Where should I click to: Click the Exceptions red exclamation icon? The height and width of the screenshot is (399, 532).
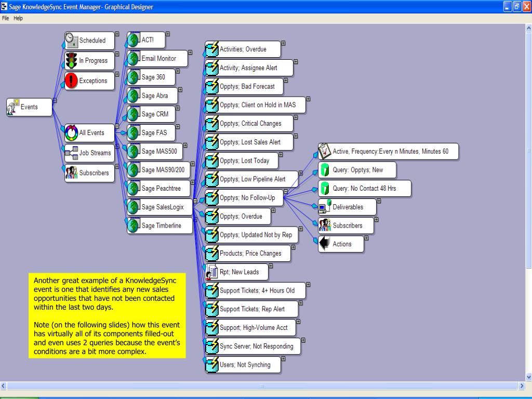pyautogui.click(x=71, y=81)
